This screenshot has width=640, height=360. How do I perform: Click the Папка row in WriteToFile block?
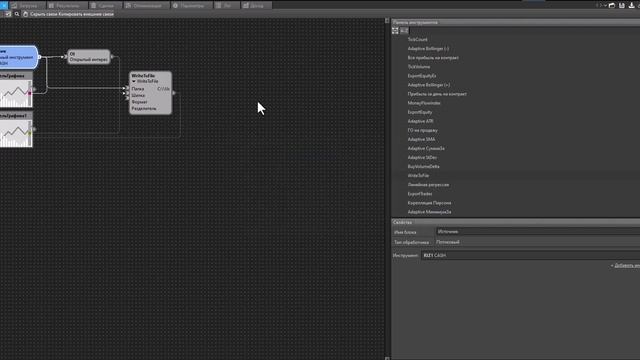click(x=150, y=89)
